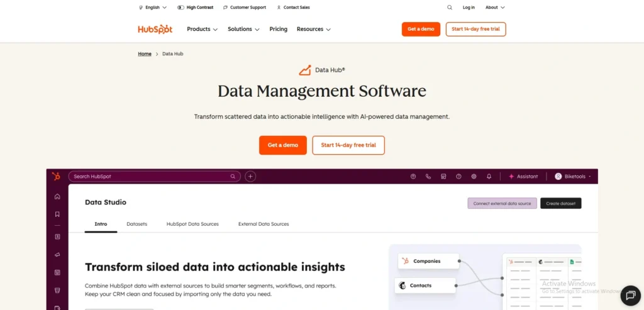Click the Home icon in the purple sidebar
This screenshot has height=310, width=644.
(x=57, y=196)
